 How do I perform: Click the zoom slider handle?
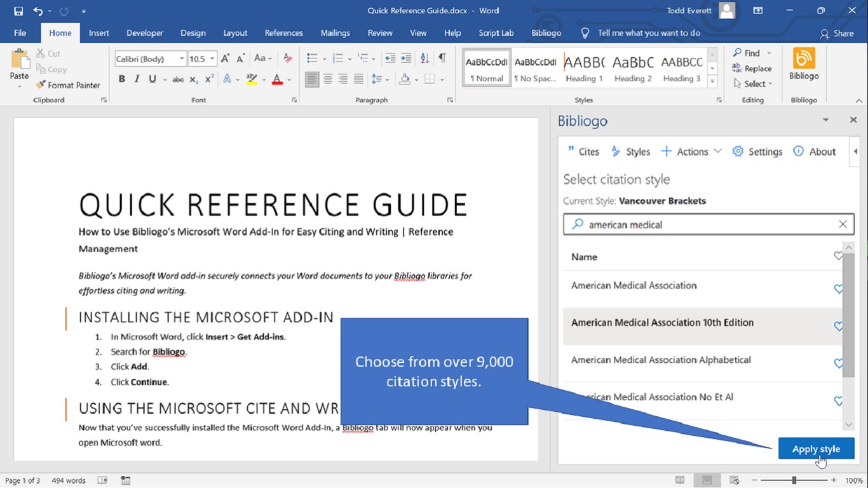[x=794, y=480]
